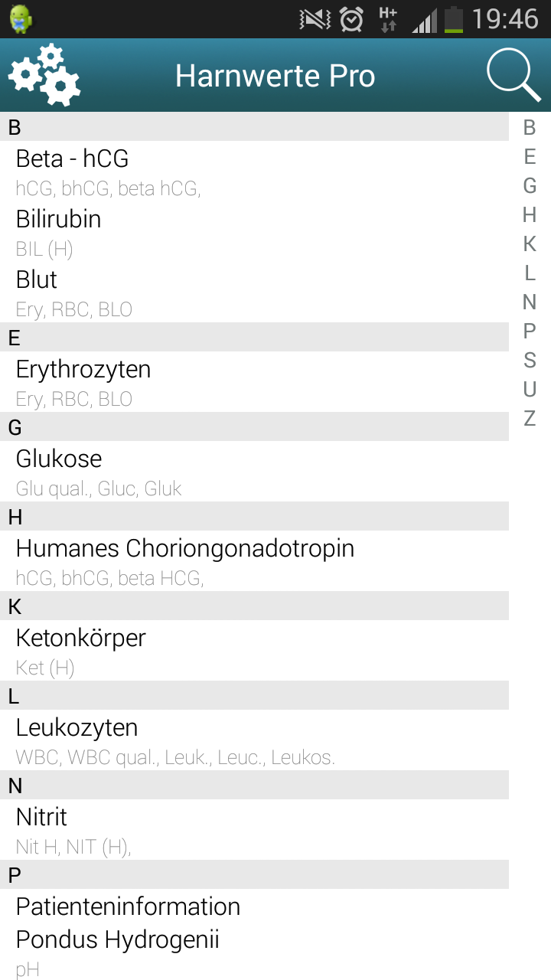The image size is (551, 980).
Task: Tap the alarm clock status icon
Action: click(351, 19)
